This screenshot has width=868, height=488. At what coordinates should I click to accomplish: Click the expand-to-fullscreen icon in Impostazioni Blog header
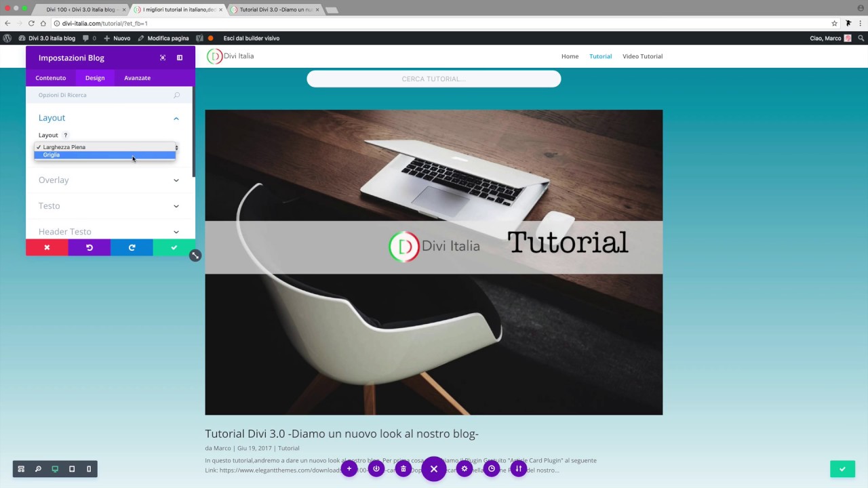pos(163,58)
